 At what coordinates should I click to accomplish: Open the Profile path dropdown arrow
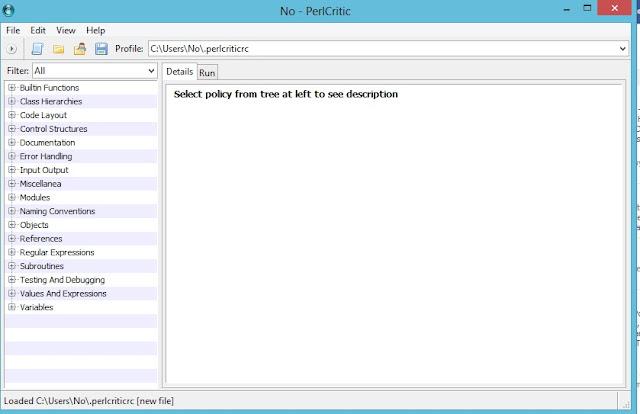(x=622, y=49)
